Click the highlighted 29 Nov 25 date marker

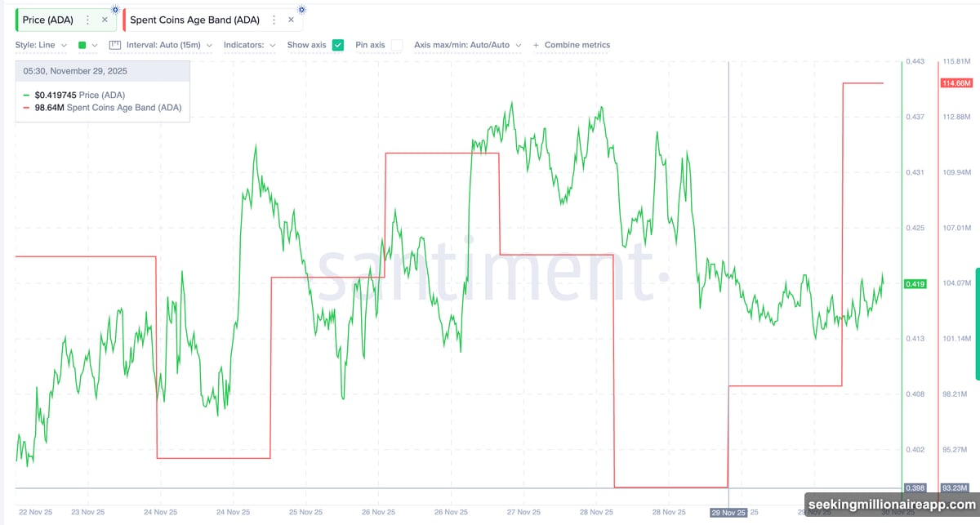tap(728, 512)
